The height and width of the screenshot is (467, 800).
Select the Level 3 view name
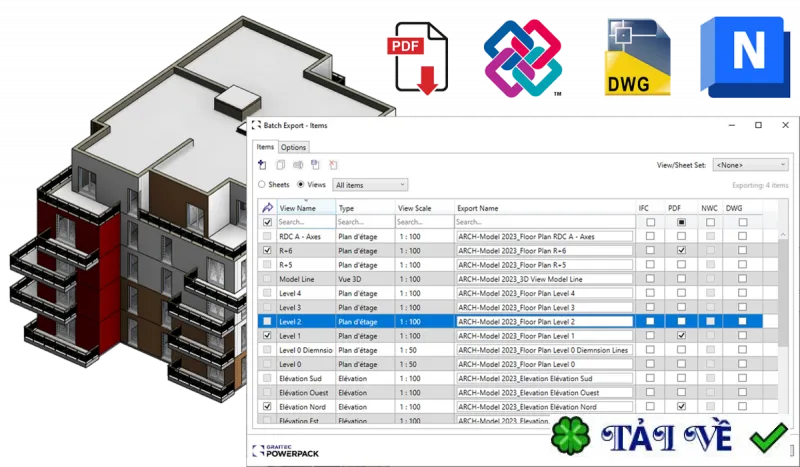pyautogui.click(x=290, y=307)
